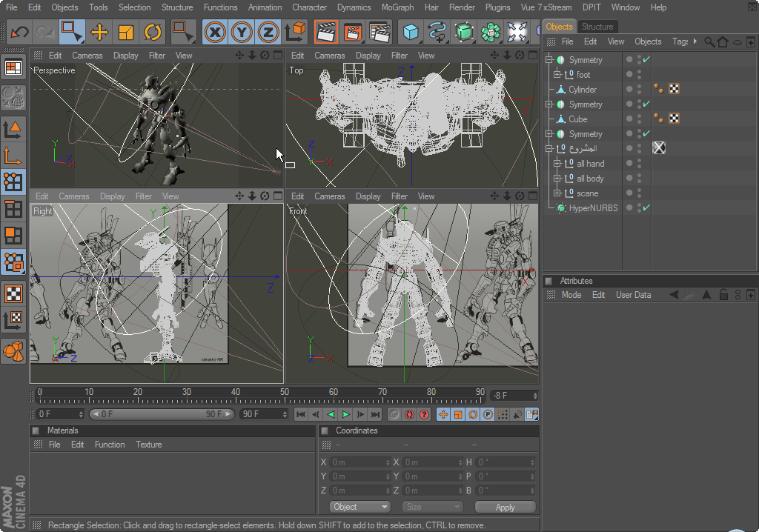Switch the coordinate system icon
The width and height of the screenshot is (759, 532).
(x=295, y=32)
